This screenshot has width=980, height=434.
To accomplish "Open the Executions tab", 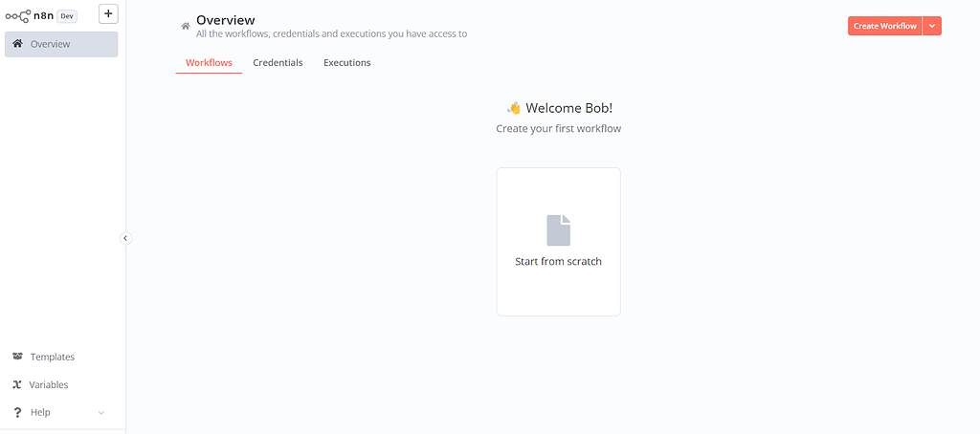I will (346, 63).
